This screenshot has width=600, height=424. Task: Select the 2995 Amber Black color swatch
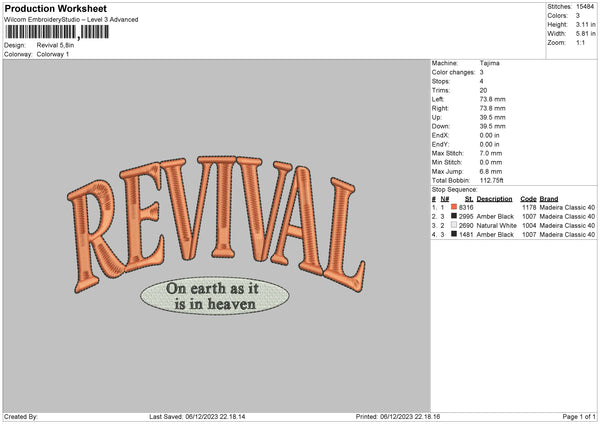pos(454,216)
